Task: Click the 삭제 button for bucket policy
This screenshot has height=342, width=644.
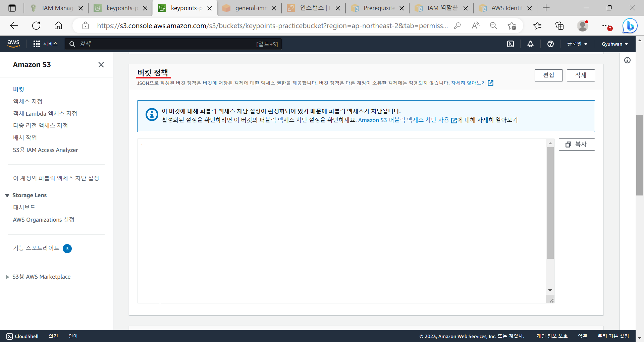Action: coord(581,75)
